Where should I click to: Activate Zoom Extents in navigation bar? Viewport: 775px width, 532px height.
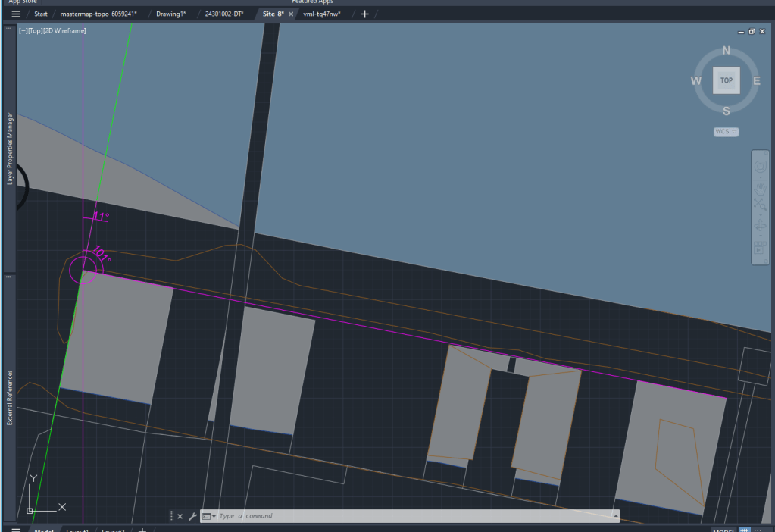761,205
